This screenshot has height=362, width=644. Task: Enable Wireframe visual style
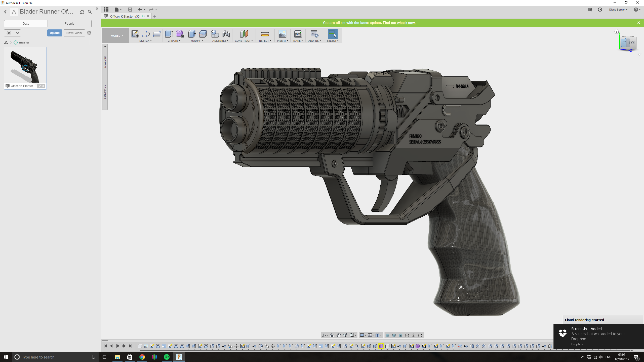pos(407,335)
